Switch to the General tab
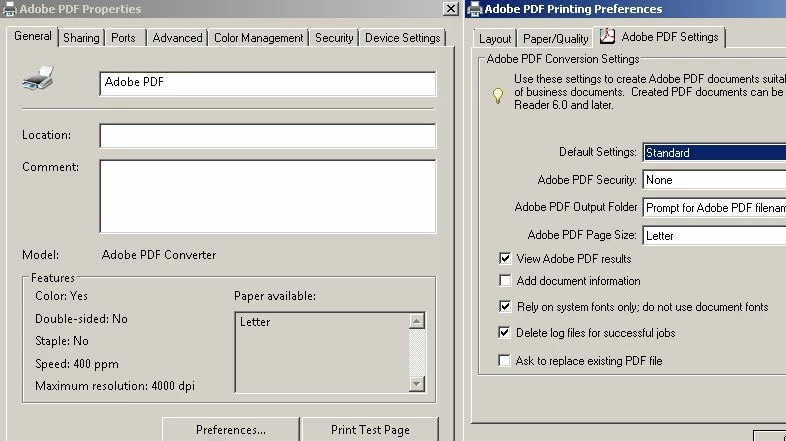 pos(33,36)
